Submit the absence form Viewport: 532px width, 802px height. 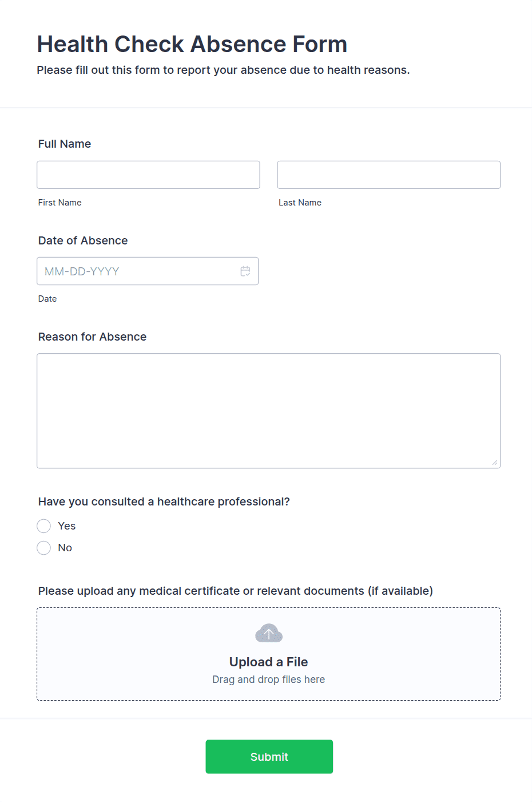269,756
